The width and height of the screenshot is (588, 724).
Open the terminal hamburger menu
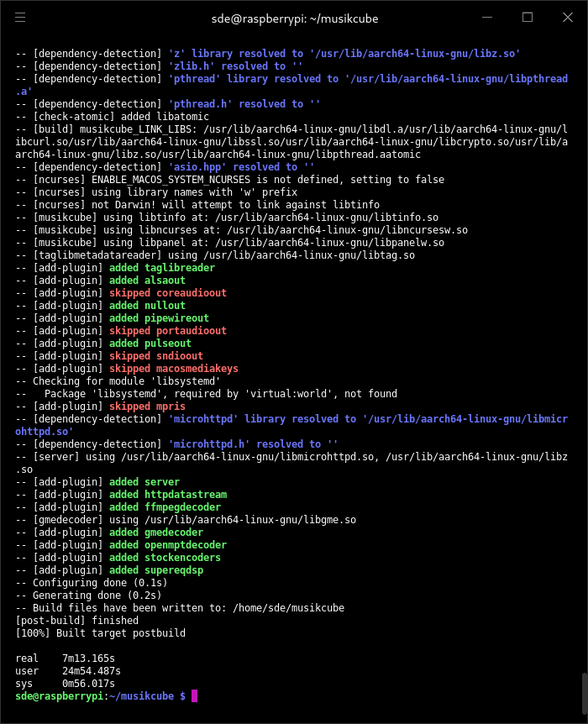point(21,17)
